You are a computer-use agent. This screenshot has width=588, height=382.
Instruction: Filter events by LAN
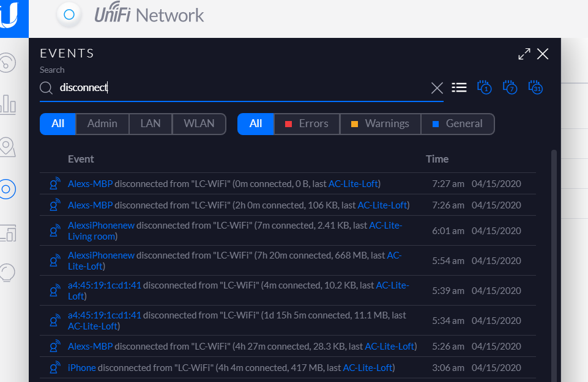[151, 123]
